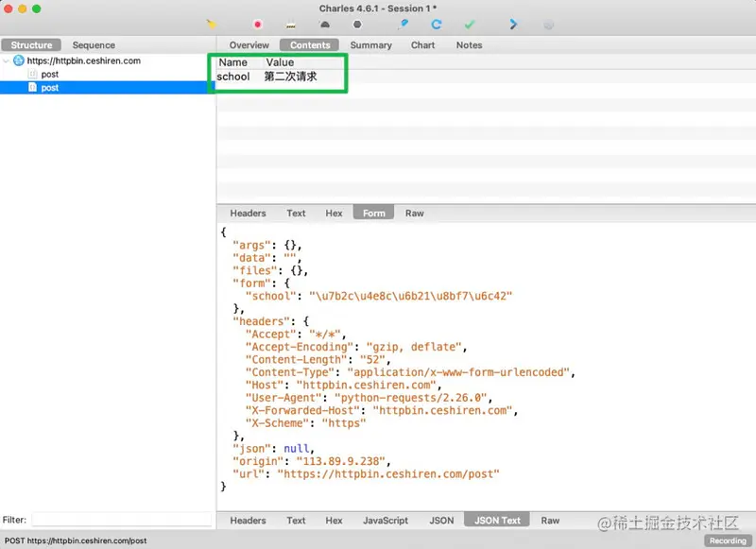
Task: Click the "Content-Length": "52" line
Action: (x=318, y=359)
